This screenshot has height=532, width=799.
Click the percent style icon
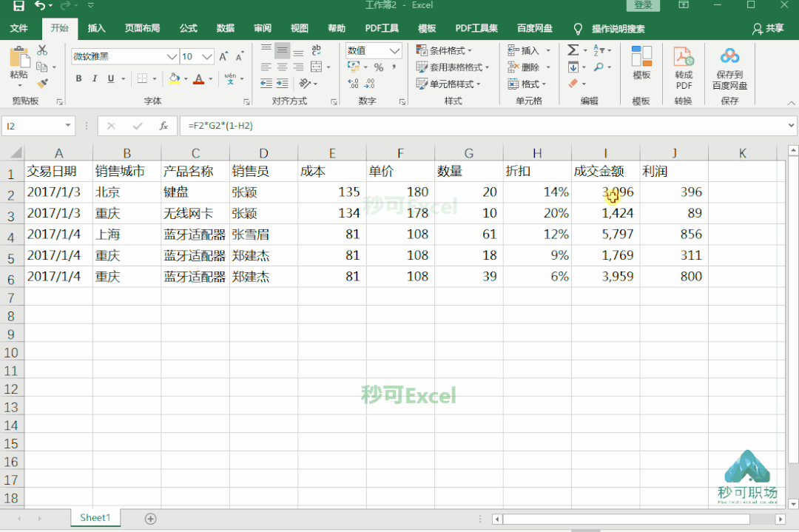[380, 67]
